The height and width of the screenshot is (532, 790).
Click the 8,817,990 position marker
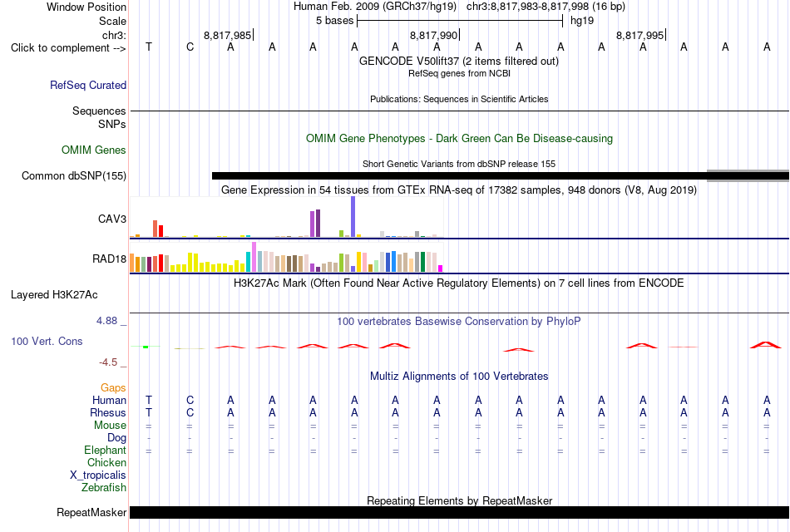coord(434,35)
